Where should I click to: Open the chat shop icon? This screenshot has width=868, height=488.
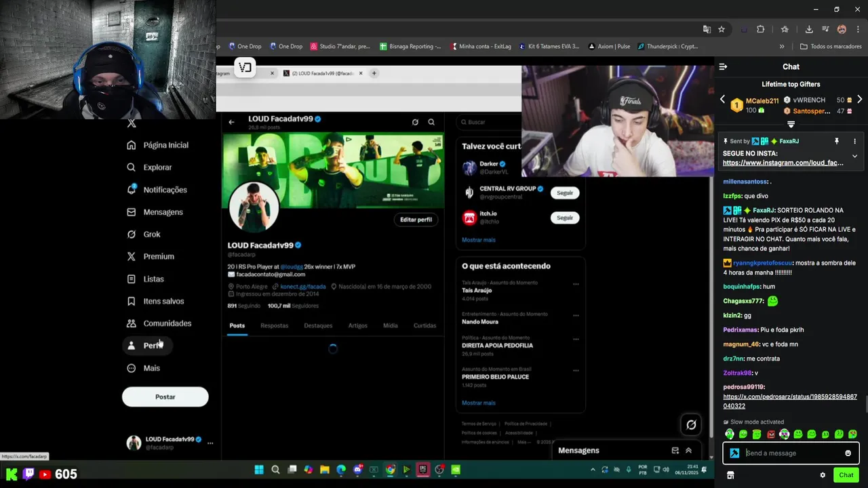pos(730,475)
